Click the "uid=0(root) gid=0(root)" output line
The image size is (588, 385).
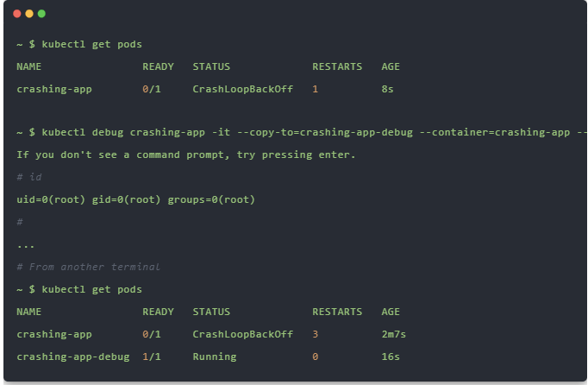click(x=135, y=199)
